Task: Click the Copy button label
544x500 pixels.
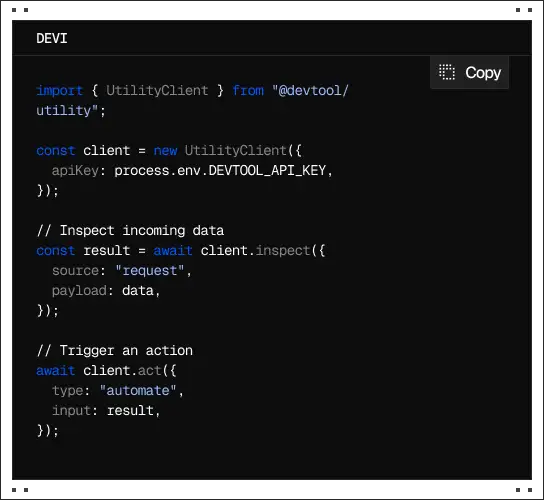Action: [x=483, y=73]
